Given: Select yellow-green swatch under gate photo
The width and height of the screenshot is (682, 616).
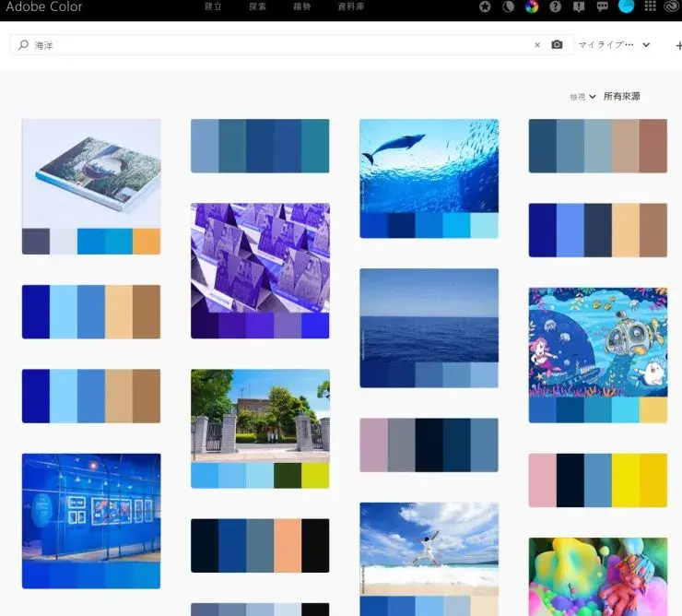Looking at the screenshot, I should 315,476.
